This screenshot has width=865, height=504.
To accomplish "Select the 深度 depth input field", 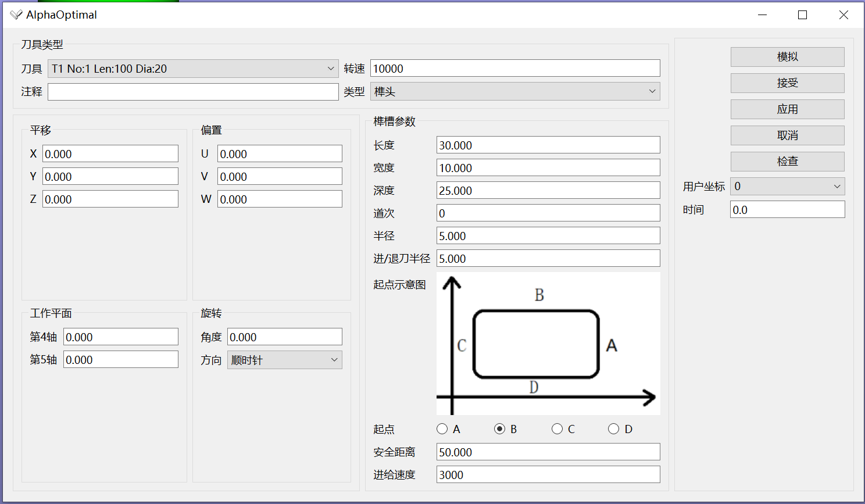I will pyautogui.click(x=548, y=190).
